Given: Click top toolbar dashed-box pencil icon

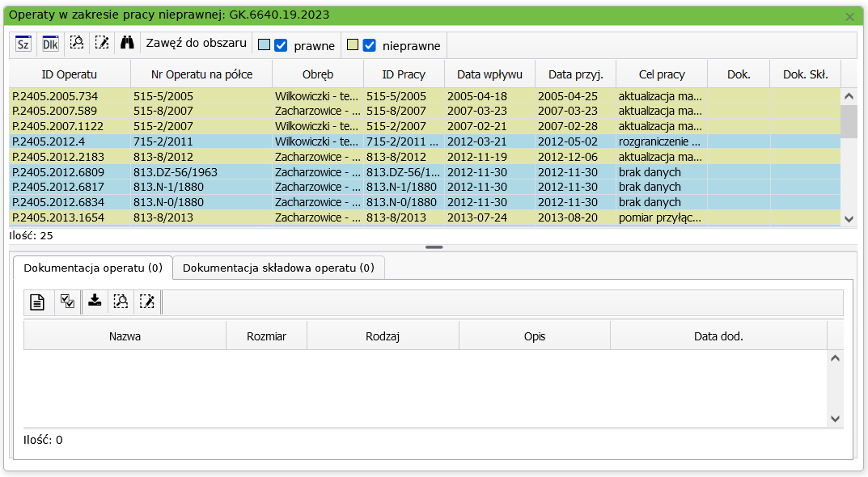Looking at the screenshot, I should (x=101, y=44).
